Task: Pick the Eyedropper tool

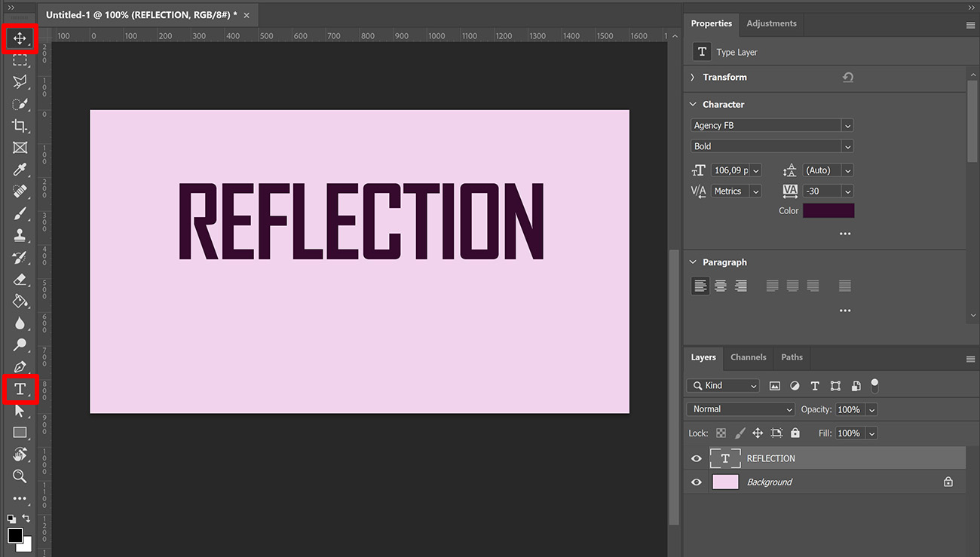Action: tap(20, 170)
